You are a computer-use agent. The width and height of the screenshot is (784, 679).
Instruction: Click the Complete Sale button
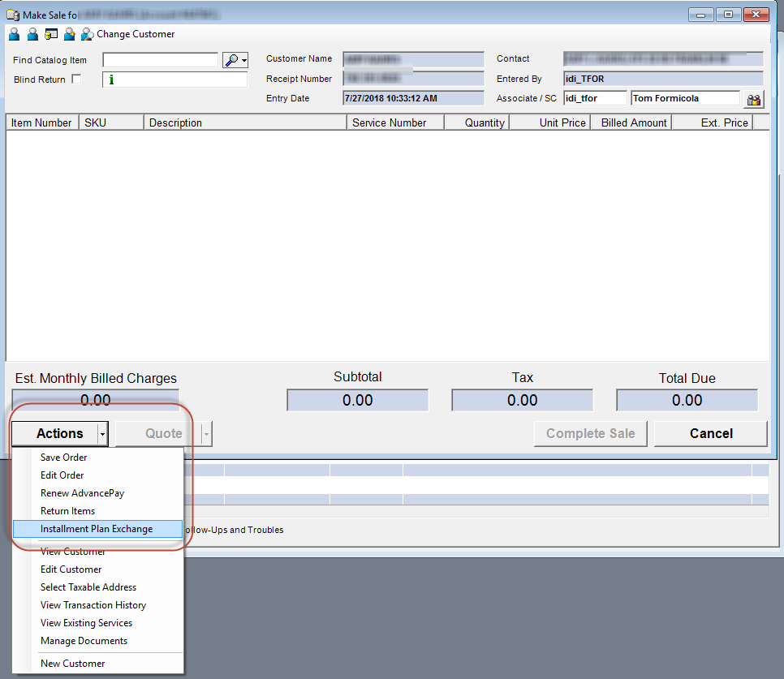(x=590, y=434)
